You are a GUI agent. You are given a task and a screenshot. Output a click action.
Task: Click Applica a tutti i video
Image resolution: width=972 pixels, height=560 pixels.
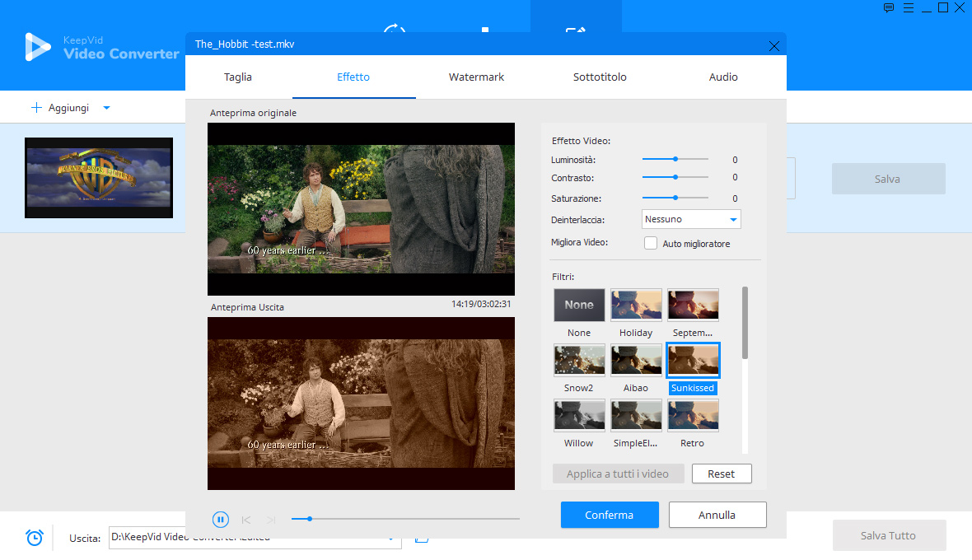[x=618, y=474]
